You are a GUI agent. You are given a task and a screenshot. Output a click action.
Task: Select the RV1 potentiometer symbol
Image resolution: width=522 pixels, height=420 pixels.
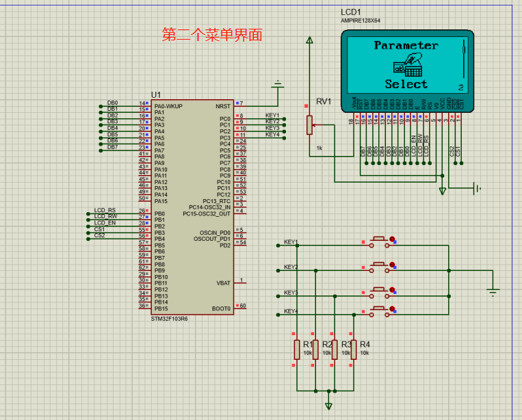pyautogui.click(x=310, y=125)
